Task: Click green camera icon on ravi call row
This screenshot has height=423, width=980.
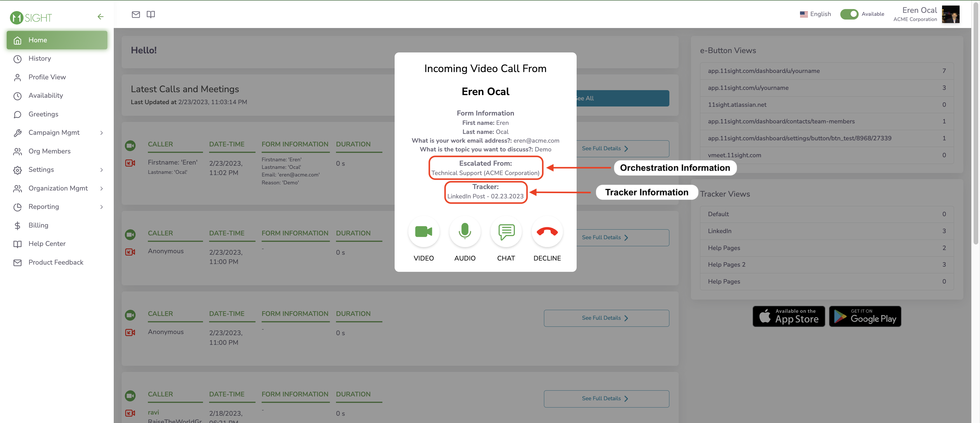Action: 130,395
